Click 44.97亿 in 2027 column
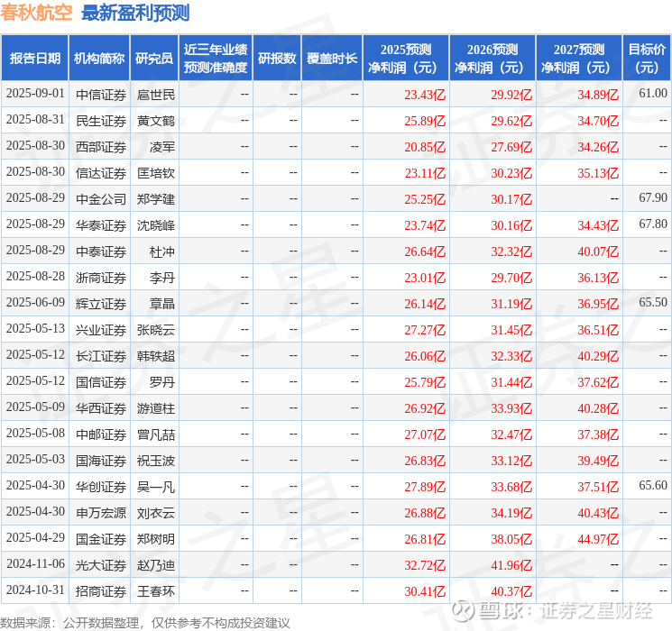The width and height of the screenshot is (672, 631). coord(598,539)
